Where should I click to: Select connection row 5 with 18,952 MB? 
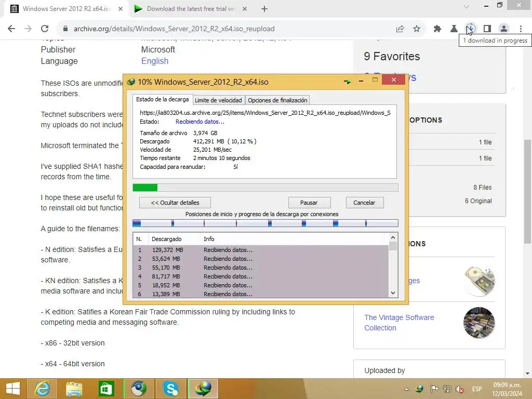coord(261,285)
